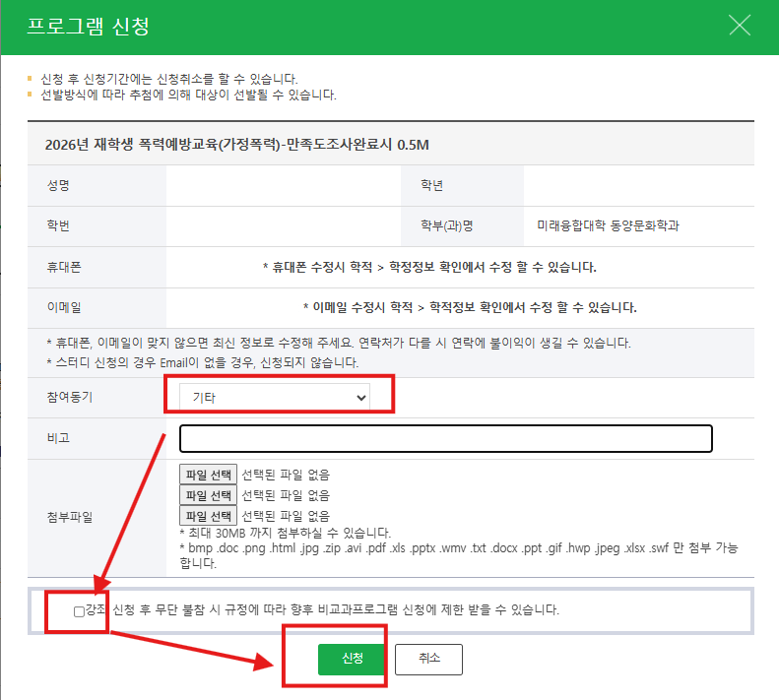Click the 미래융합대학 동양문화학과 department value
779x700 pixels.
click(x=608, y=225)
